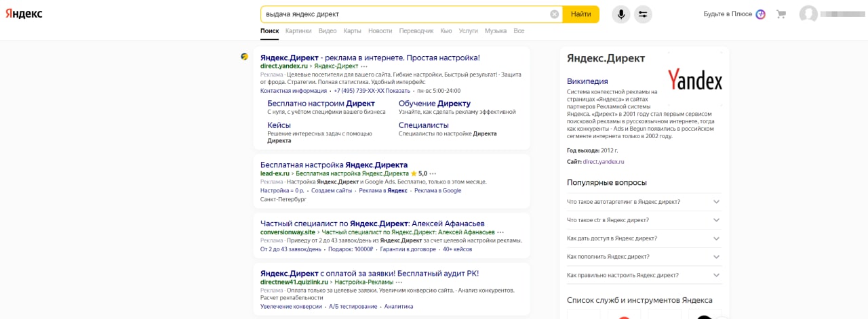Open the Кейсы sitelink

(279, 125)
